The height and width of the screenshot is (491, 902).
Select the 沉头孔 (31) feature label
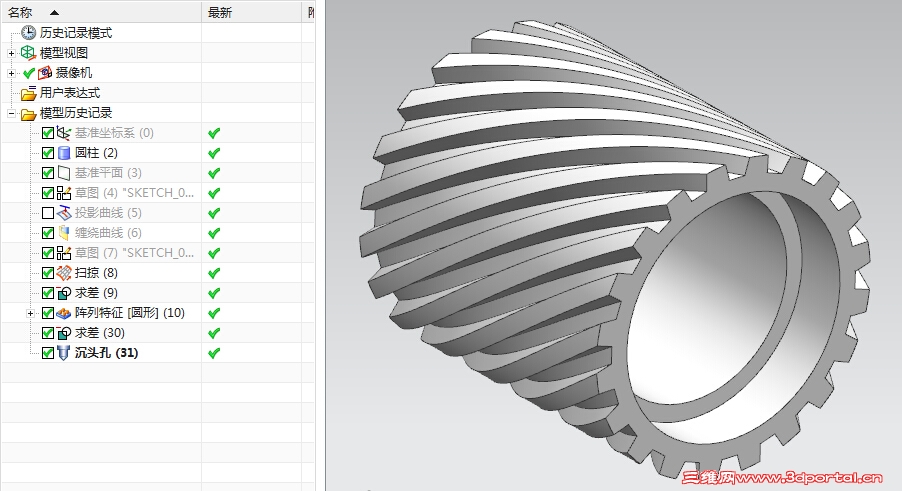[x=106, y=353]
